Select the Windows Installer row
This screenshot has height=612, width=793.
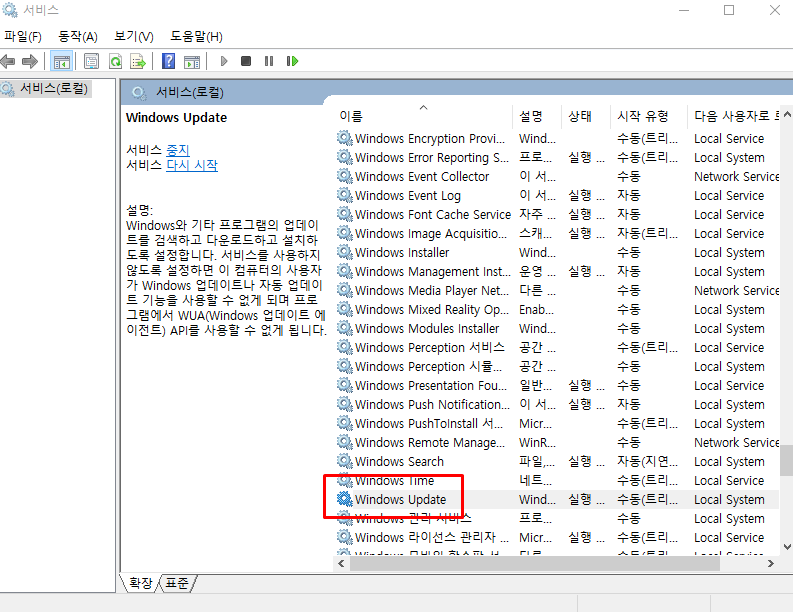(557, 252)
